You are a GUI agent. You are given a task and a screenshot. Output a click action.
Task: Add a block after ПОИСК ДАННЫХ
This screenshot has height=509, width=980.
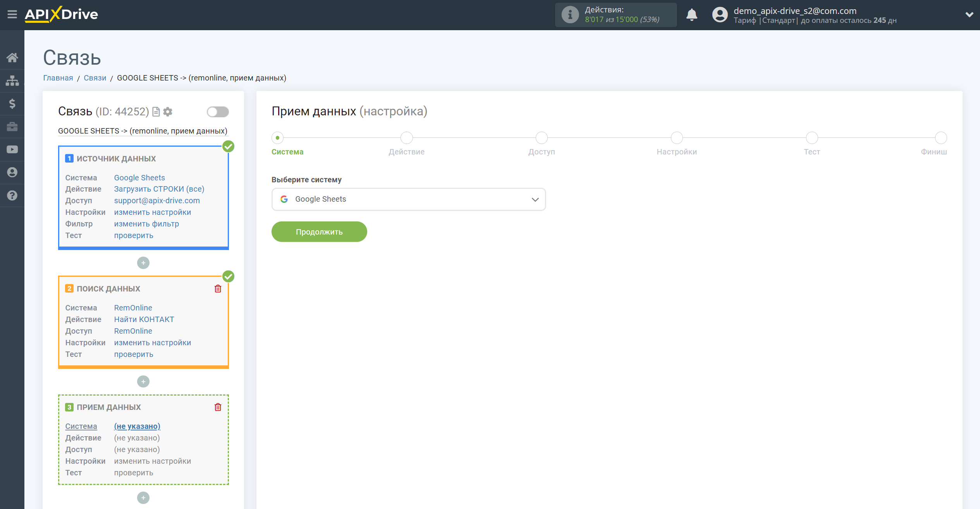pos(143,382)
